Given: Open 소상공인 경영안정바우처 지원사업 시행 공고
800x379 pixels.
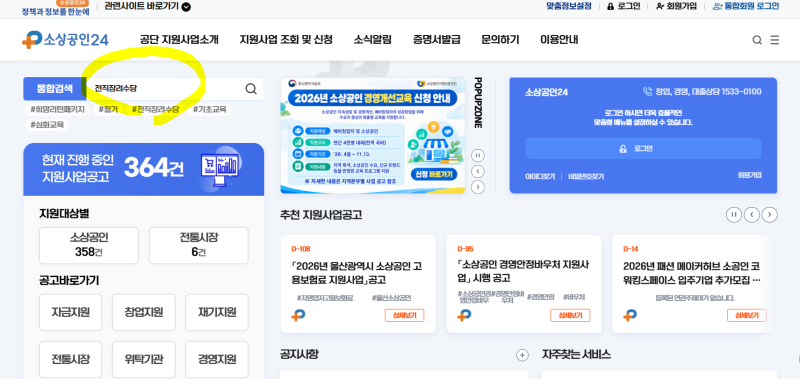Looking at the screenshot, I should pos(523,271).
